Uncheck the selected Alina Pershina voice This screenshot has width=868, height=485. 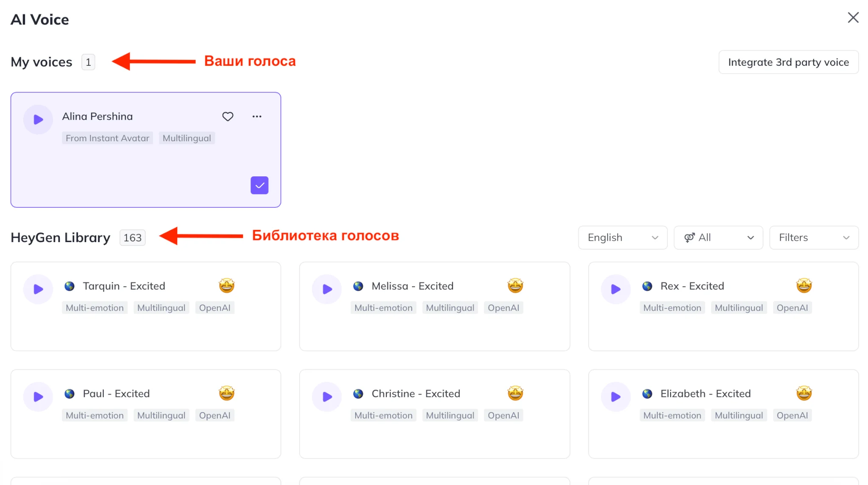259,185
